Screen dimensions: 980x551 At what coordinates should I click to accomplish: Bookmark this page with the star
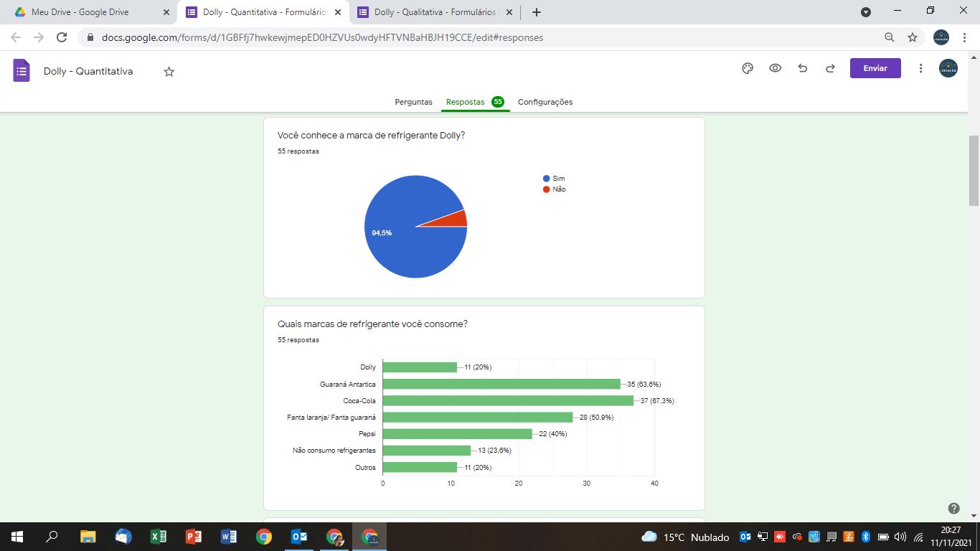pos(913,37)
